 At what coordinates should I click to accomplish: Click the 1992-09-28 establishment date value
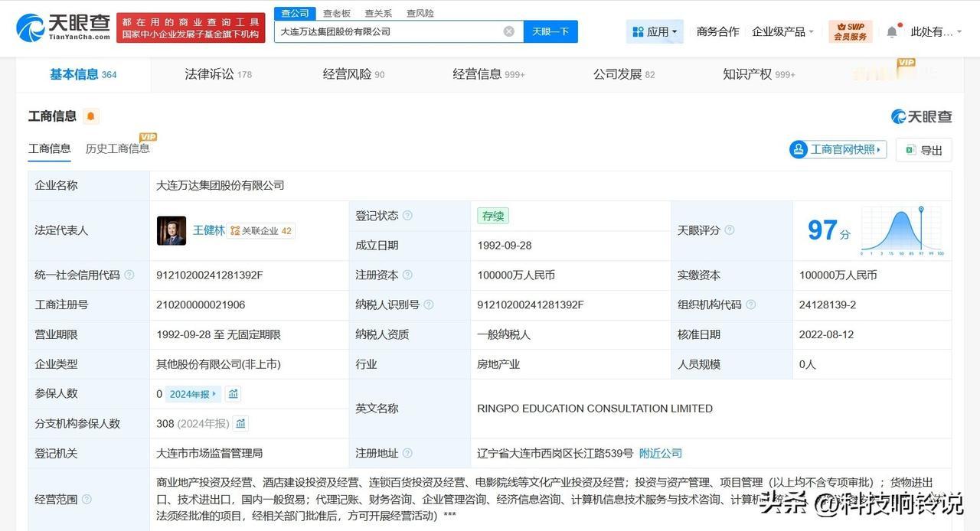coord(505,246)
